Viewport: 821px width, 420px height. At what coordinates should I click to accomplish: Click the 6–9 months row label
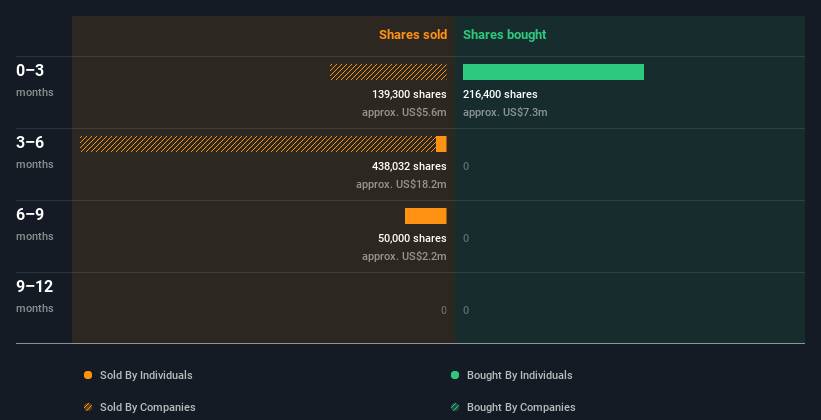(35, 224)
